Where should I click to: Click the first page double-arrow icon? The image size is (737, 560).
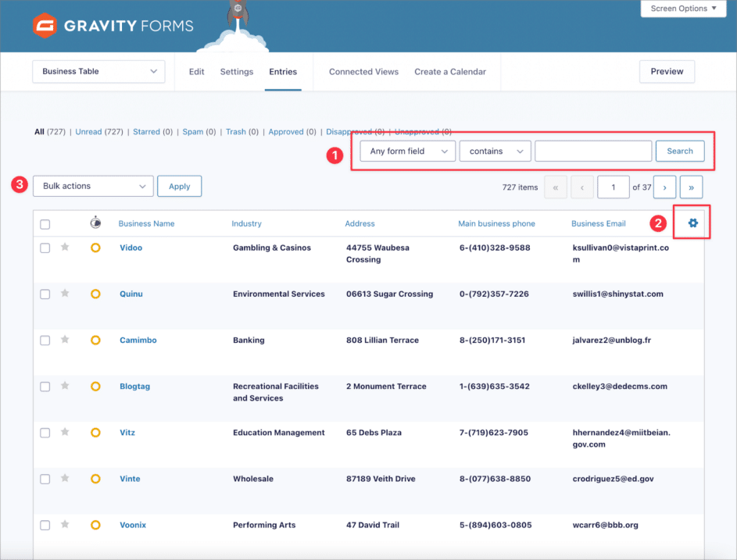click(556, 187)
